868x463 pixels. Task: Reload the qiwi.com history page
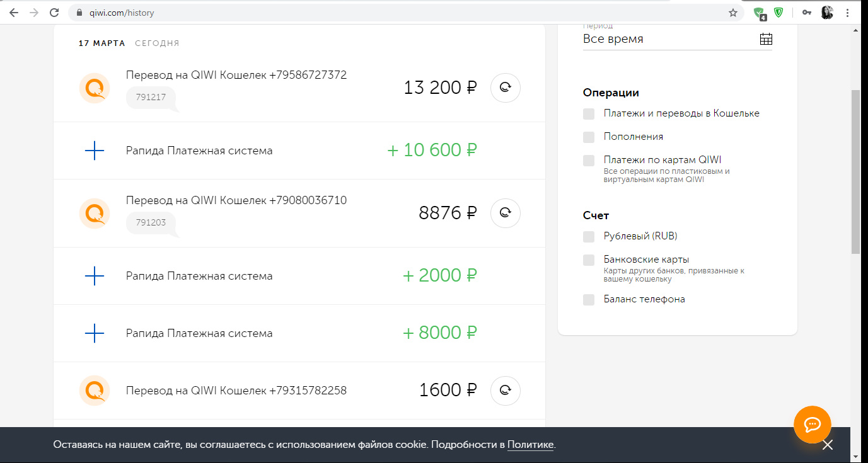pyautogui.click(x=54, y=13)
